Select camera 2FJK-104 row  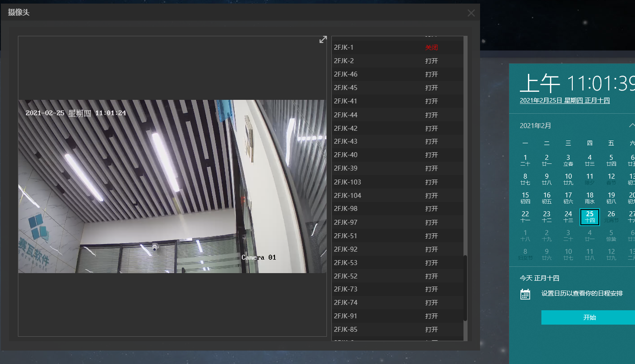pyautogui.click(x=397, y=196)
